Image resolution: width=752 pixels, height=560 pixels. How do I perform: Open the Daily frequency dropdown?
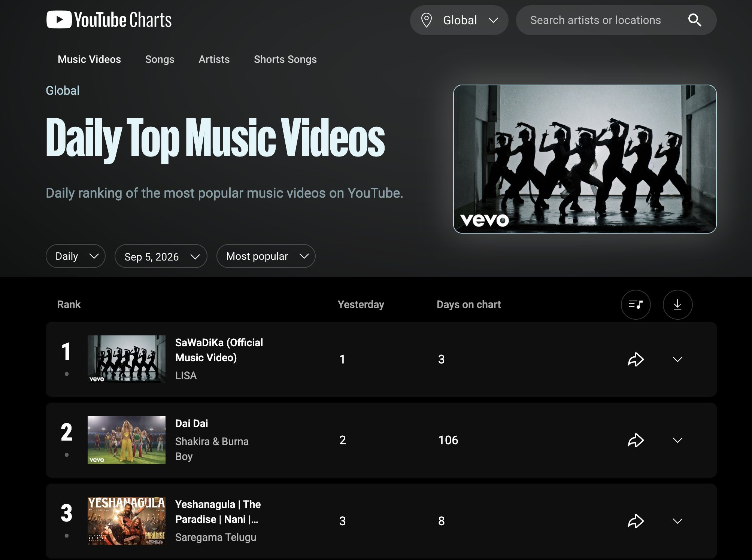click(x=76, y=256)
